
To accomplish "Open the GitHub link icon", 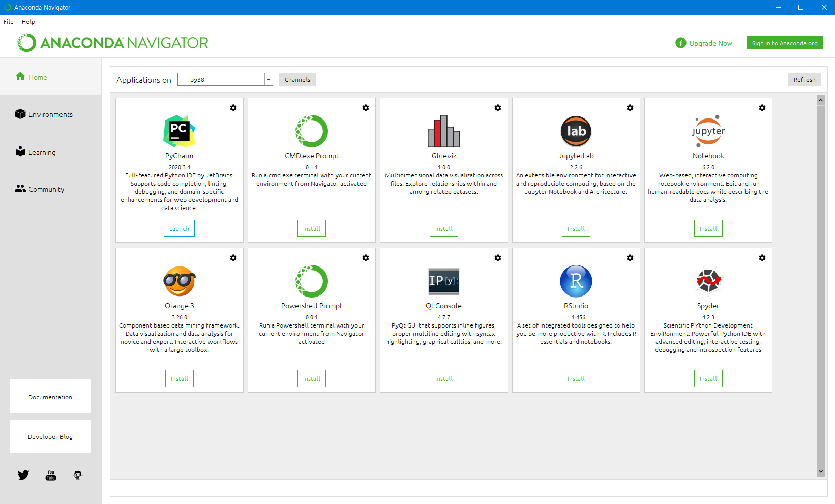I will click(78, 475).
